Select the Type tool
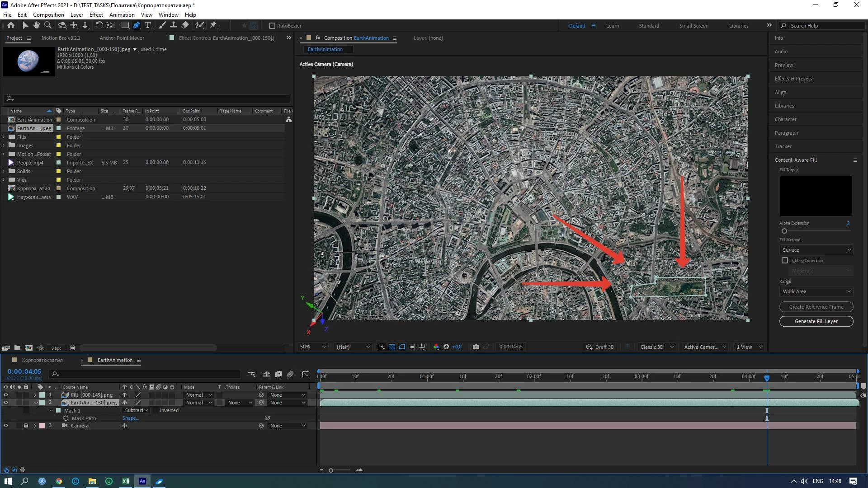Image resolution: width=868 pixels, height=488 pixels. [x=148, y=25]
